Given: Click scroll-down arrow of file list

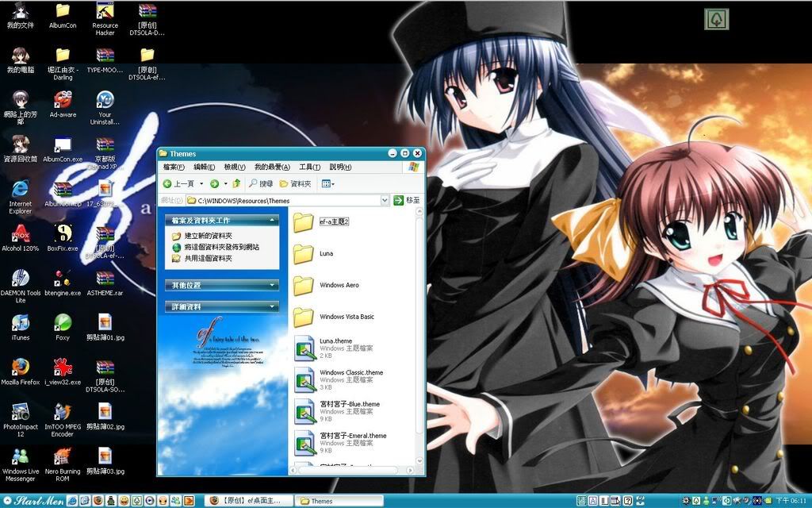Looking at the screenshot, I should click(419, 461).
